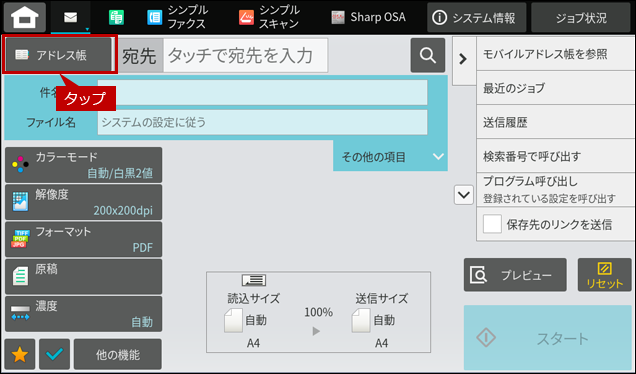
Task: Tick the 保存先のリンクを送信 checkbox
Action: (492, 224)
